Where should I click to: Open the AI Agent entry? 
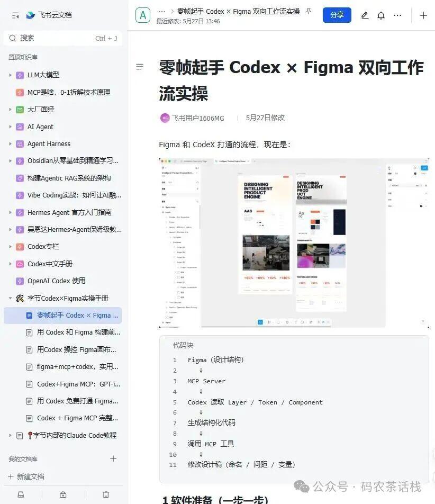point(40,127)
